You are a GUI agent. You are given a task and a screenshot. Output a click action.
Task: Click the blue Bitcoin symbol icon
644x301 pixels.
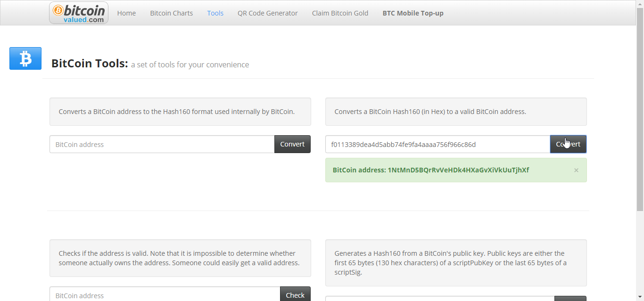point(25,58)
